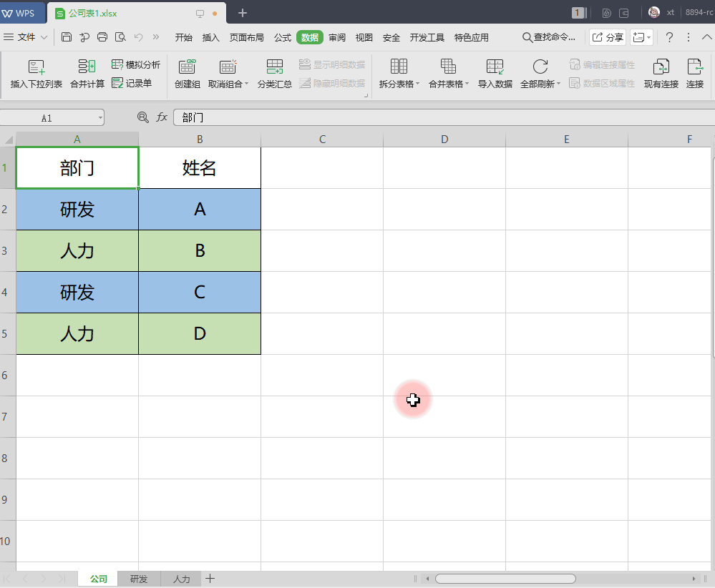Click the 查找命令 search box
Screen dimensions: 715x588
click(x=549, y=37)
